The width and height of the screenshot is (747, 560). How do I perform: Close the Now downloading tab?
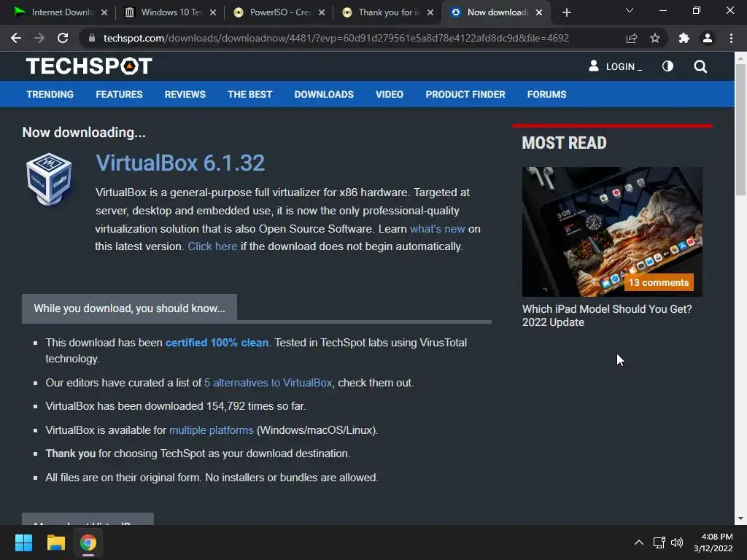click(x=539, y=12)
